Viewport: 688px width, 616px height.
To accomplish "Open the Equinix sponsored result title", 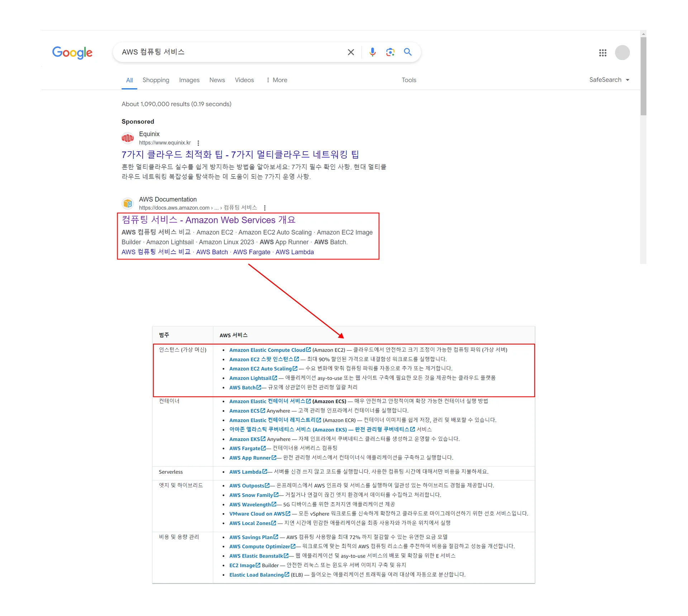I will (x=240, y=155).
